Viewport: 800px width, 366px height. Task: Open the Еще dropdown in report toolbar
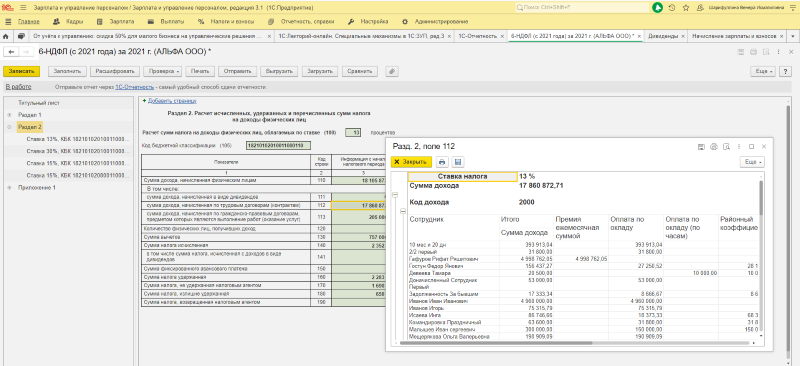[x=764, y=71]
